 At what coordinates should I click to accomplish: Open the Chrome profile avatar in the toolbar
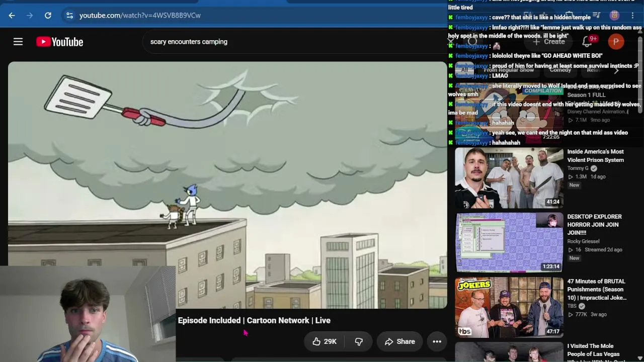click(615, 16)
